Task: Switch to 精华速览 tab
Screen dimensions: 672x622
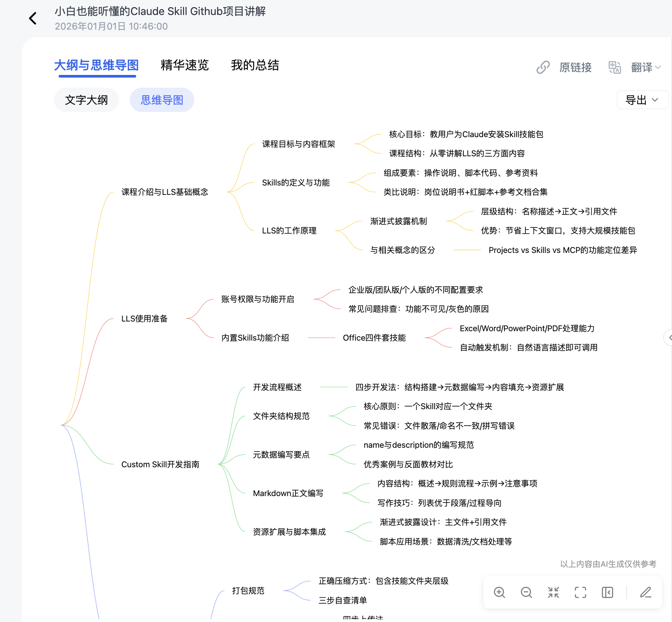Action: (185, 65)
